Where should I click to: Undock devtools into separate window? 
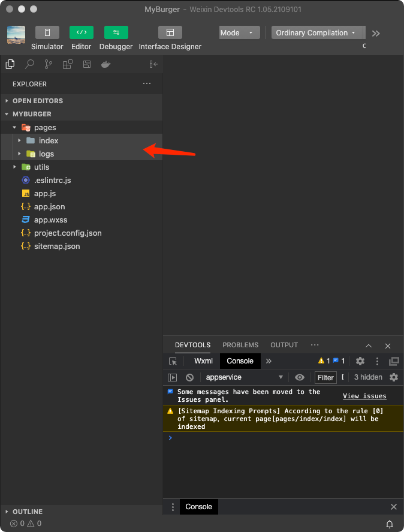tap(394, 361)
